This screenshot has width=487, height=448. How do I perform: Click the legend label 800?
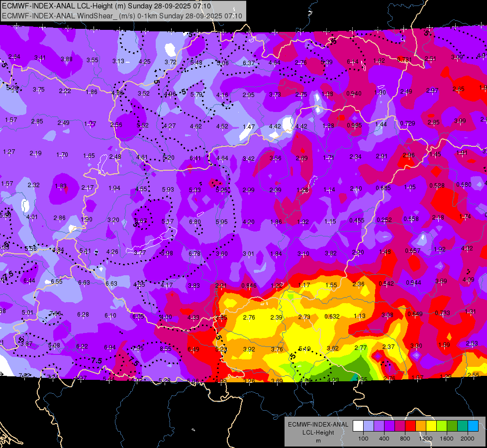click(405, 439)
